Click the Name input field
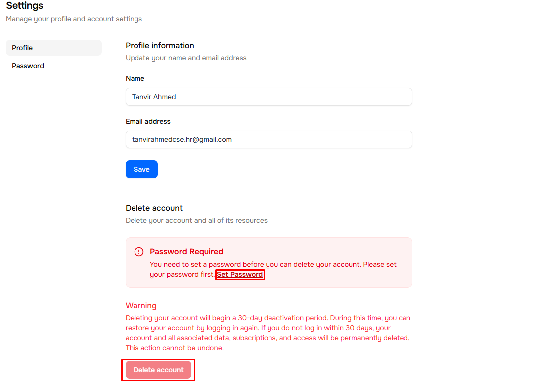This screenshot has height=392, width=539. (x=269, y=97)
